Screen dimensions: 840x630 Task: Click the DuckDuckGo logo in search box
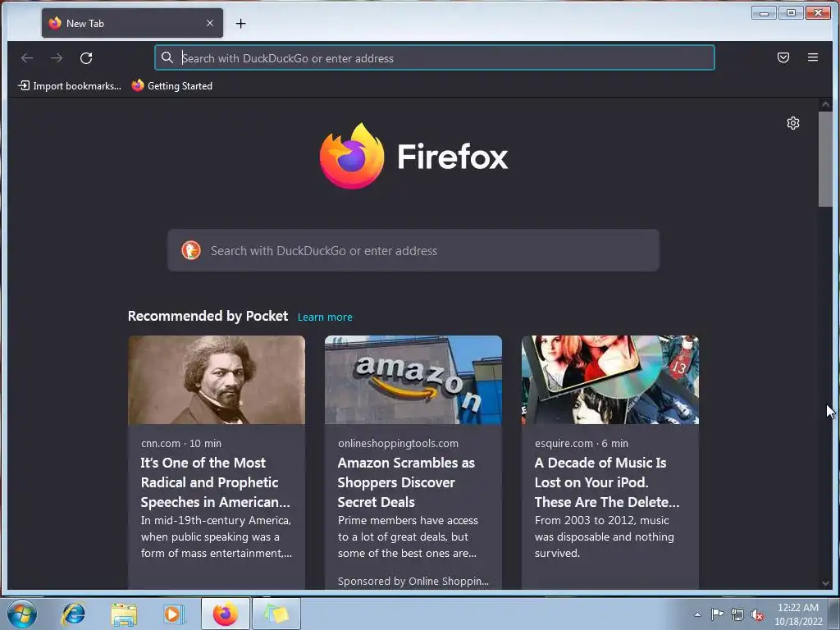tap(190, 250)
